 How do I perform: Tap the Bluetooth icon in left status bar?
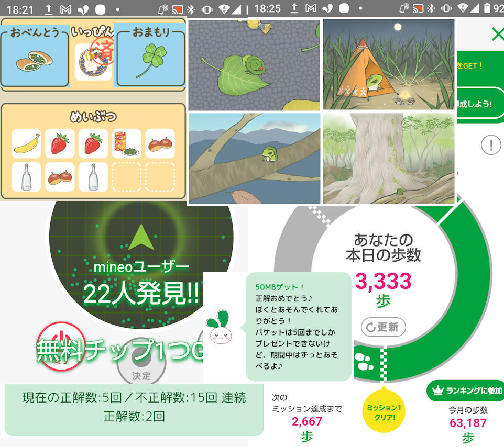(x=191, y=9)
